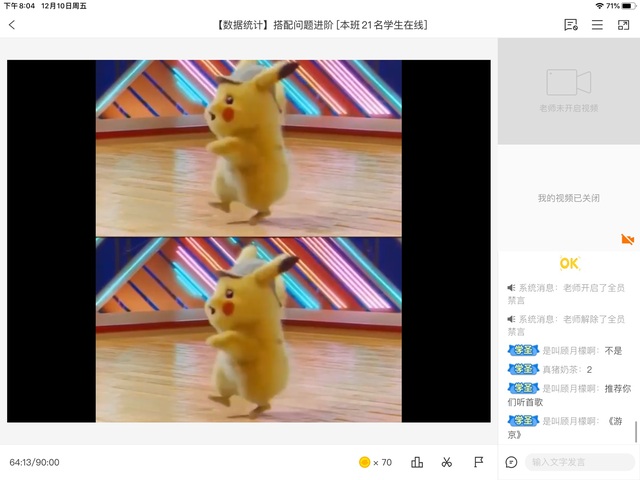Open the chat bubble quick-phrase icon
640x480 pixels.
[x=511, y=462]
